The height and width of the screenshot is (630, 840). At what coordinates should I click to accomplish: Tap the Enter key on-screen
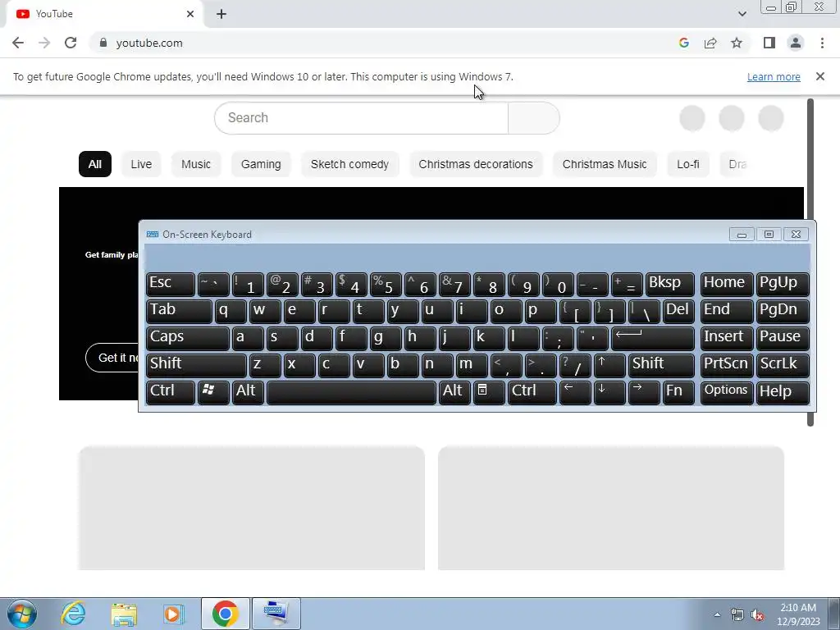point(652,338)
